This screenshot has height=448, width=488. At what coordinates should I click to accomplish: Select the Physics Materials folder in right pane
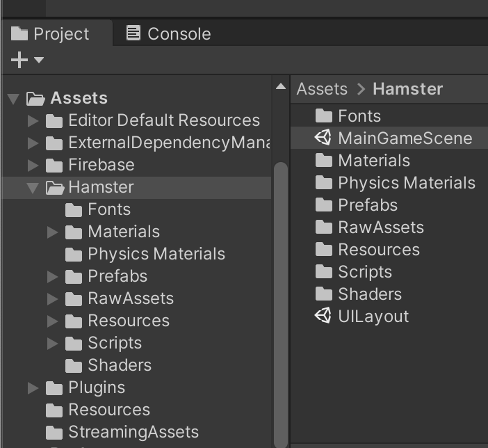click(x=406, y=183)
